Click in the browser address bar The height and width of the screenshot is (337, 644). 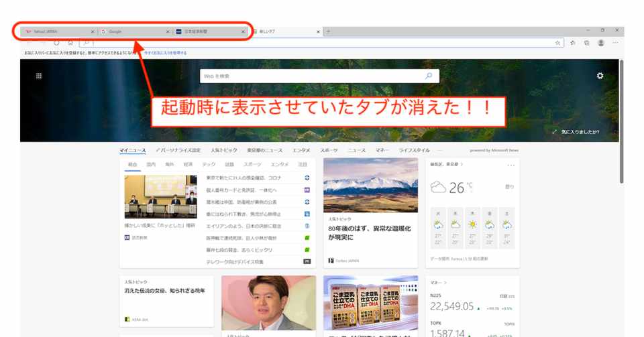(321, 43)
